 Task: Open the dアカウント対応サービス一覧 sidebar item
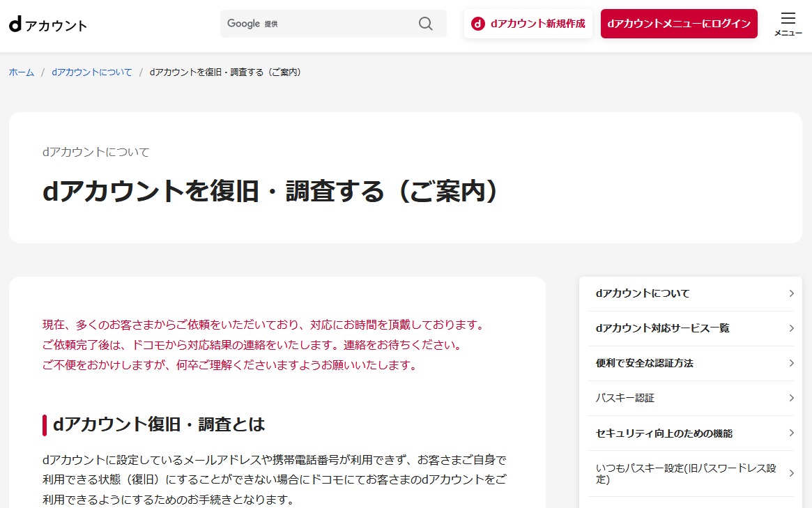point(690,328)
